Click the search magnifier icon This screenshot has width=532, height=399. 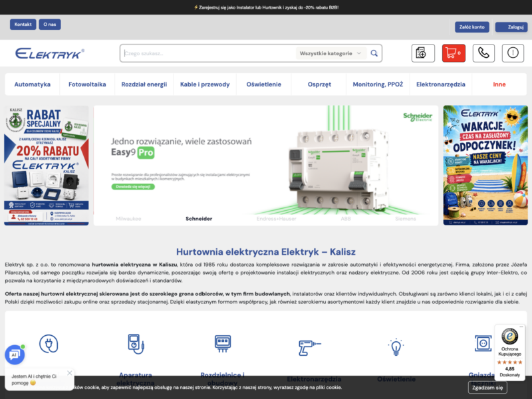(x=374, y=53)
